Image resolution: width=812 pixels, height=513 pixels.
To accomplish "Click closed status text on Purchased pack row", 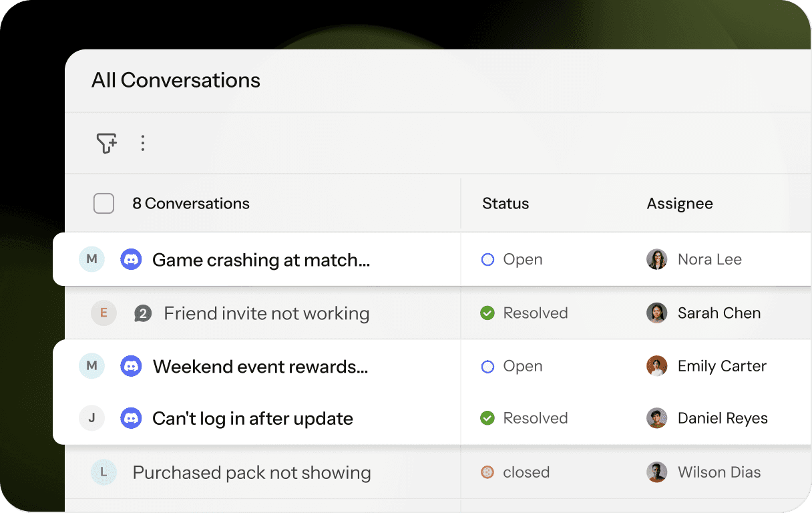I will click(526, 472).
